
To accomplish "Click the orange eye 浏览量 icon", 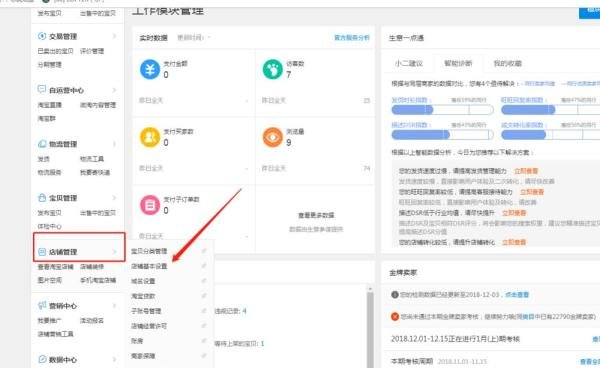I will tap(272, 137).
